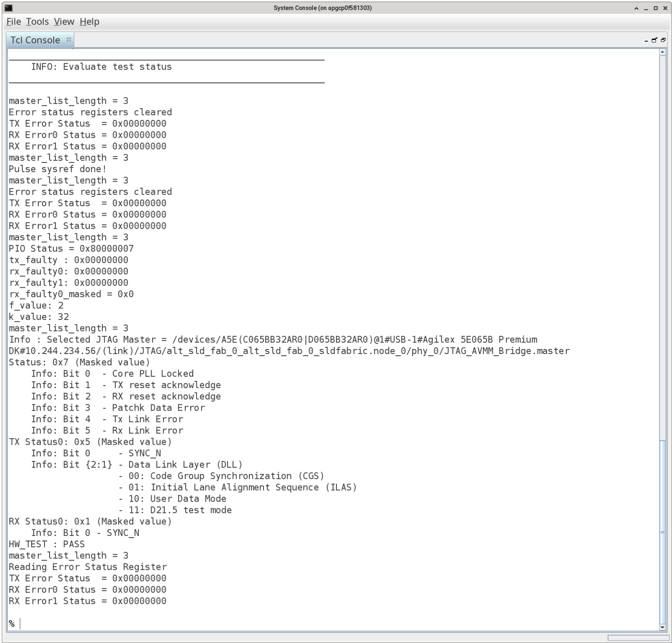Minimize the Tcl Console panel
Viewport: 672px width, 643px height.
tap(646, 40)
